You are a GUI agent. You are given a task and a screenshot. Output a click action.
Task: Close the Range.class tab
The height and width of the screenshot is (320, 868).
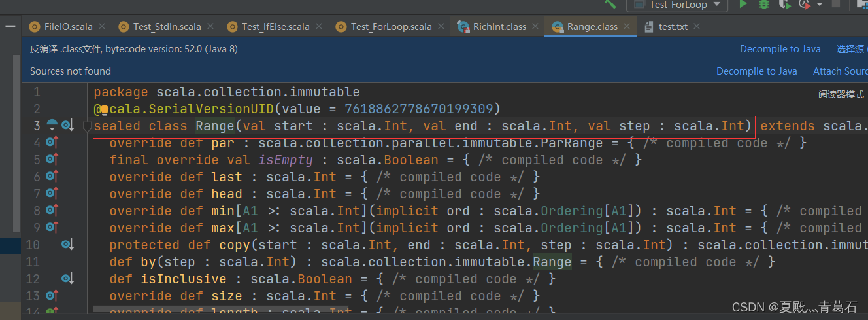(626, 27)
